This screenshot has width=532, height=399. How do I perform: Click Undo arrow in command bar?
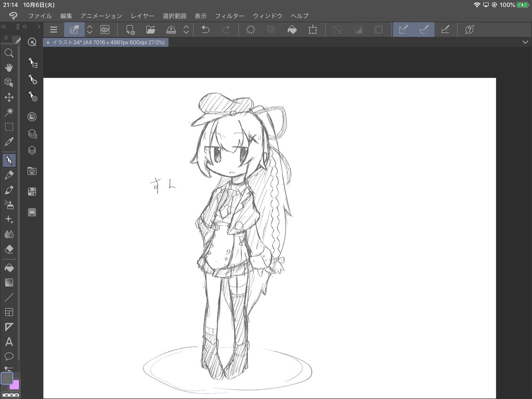tap(205, 30)
